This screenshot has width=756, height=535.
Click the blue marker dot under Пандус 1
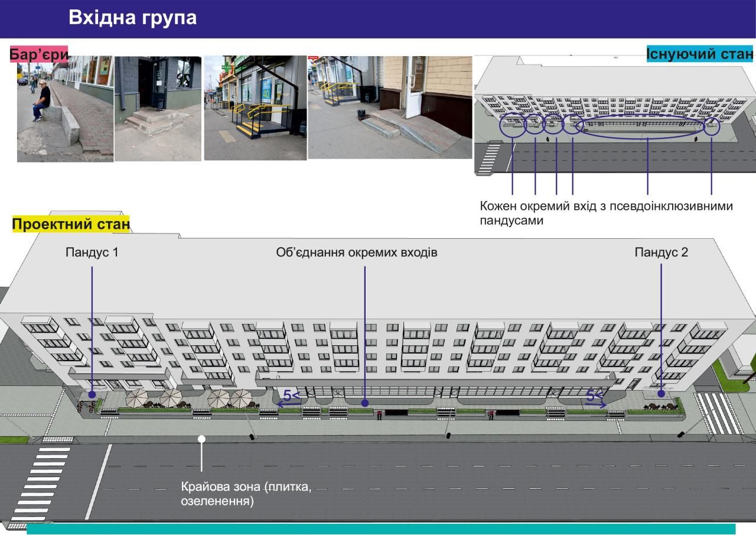click(92, 394)
